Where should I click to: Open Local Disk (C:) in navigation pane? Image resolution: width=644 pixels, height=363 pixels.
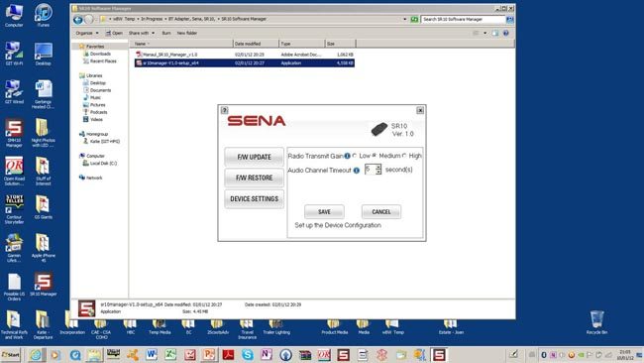99,164
